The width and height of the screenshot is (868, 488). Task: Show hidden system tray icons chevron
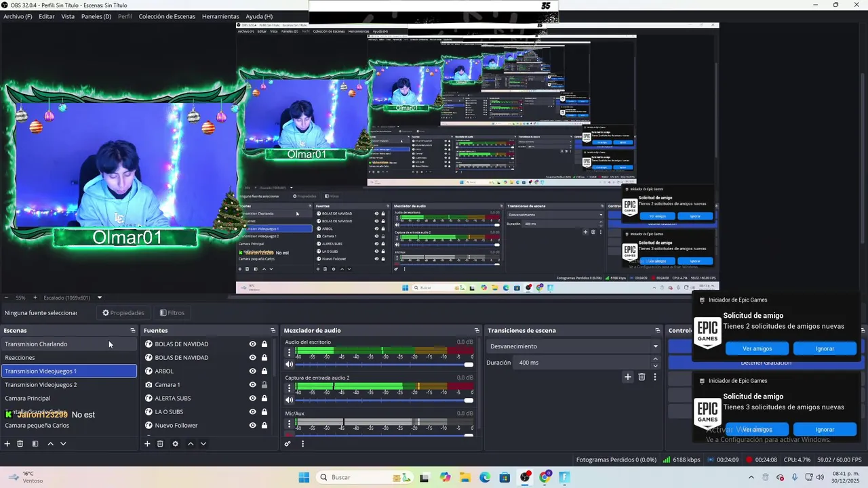coord(751,477)
